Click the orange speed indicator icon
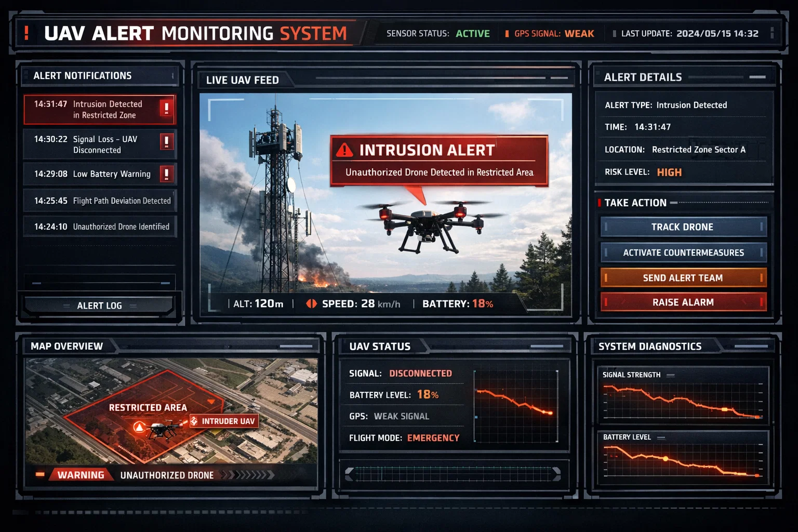 pyautogui.click(x=311, y=304)
